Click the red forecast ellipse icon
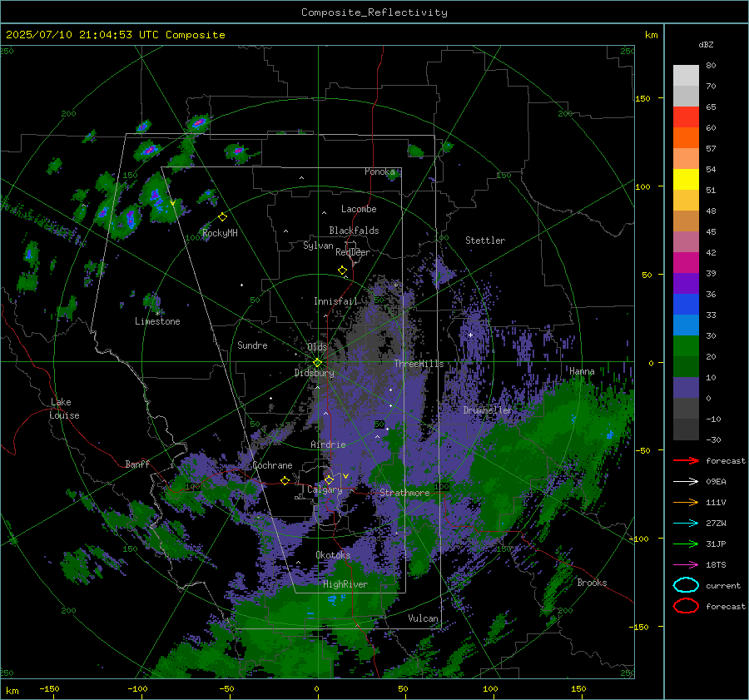Viewport: 749px width, 700px height. [686, 606]
